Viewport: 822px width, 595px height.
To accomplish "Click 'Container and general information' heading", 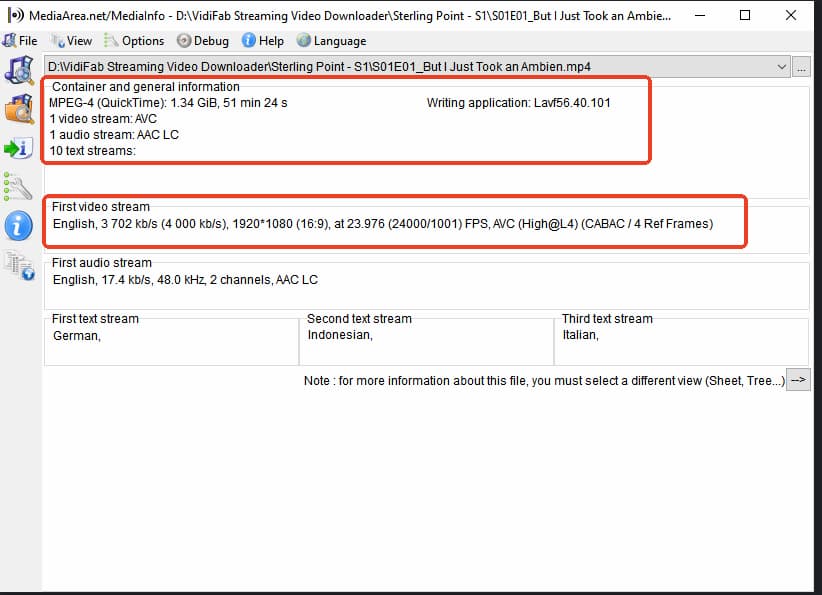I will click(146, 87).
